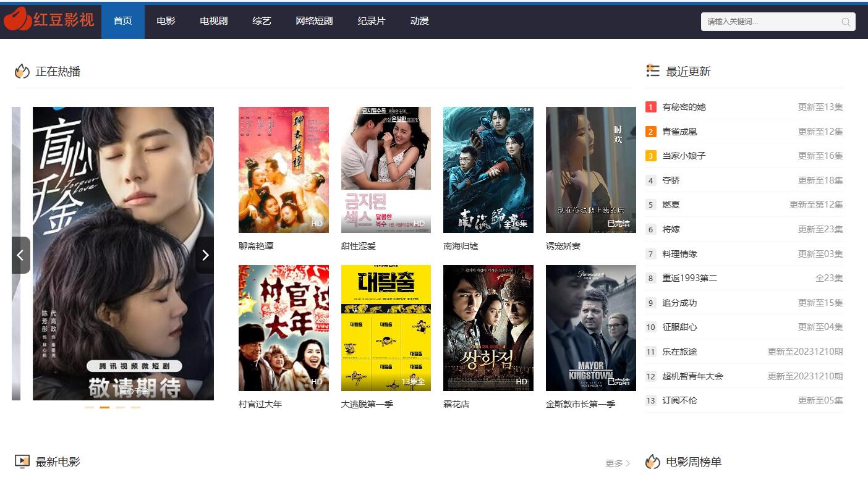Open 有秘密的她 in recent updates
868x477 pixels.
[684, 107]
